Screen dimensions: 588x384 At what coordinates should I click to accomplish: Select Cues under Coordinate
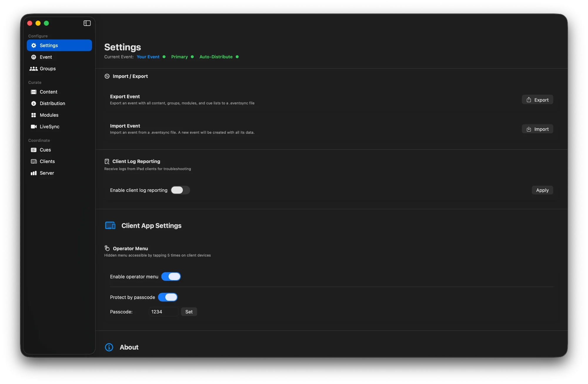[x=45, y=150]
